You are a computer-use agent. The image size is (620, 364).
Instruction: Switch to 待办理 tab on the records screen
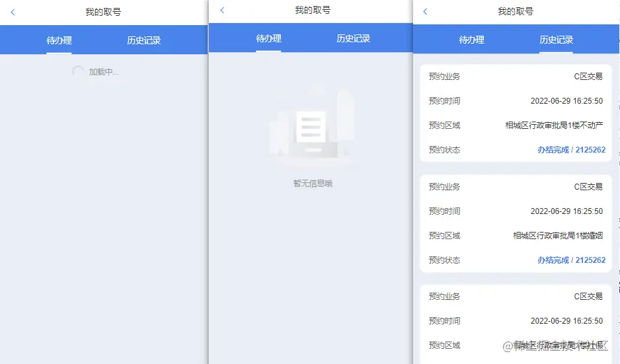471,40
